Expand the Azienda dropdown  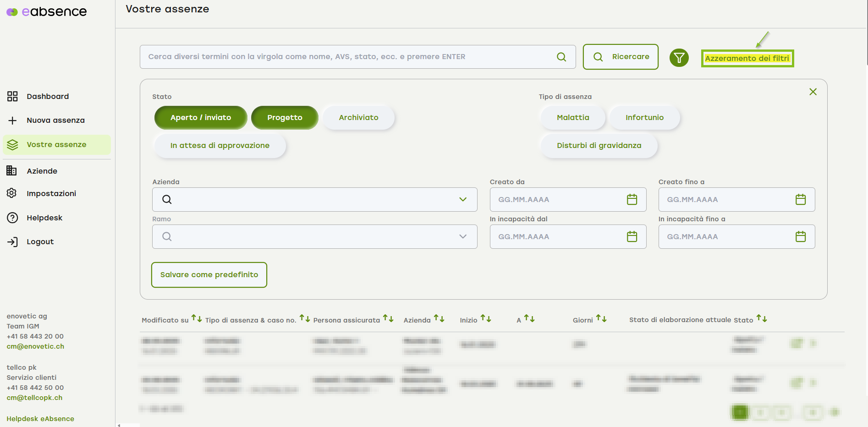click(x=462, y=199)
